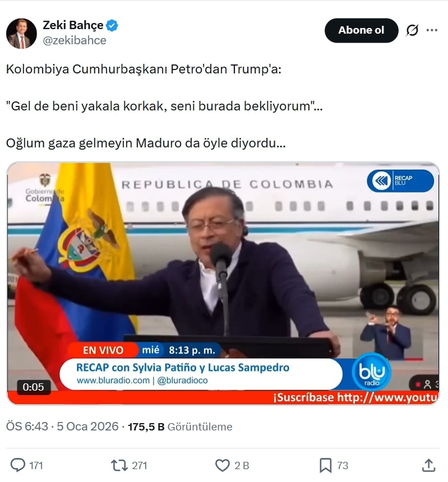Click the retweet arrows icon
448x482 pixels.
click(119, 465)
